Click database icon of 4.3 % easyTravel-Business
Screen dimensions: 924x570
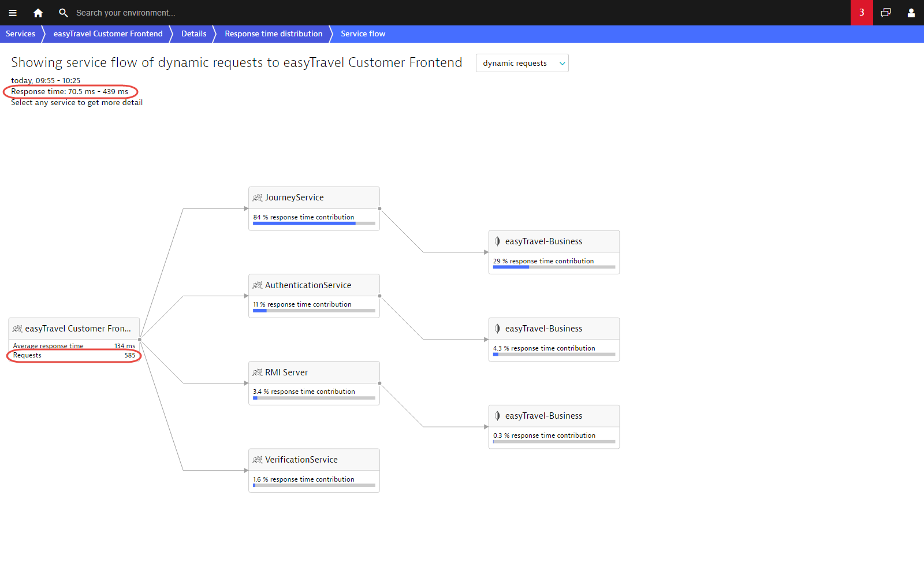point(497,329)
